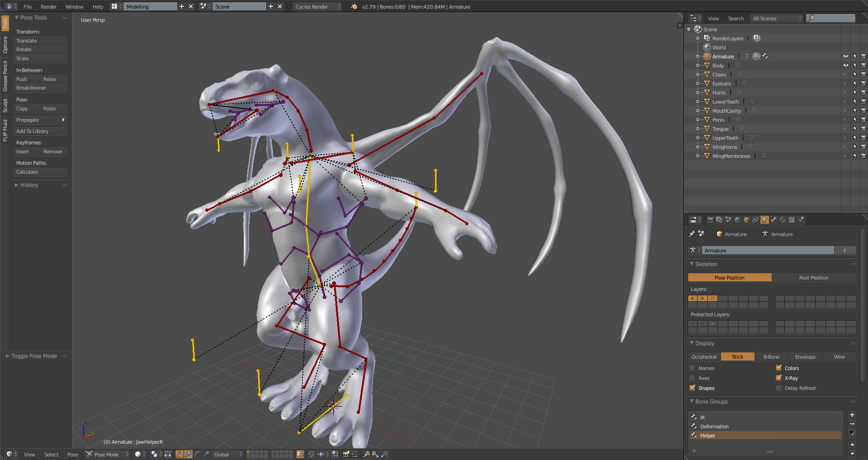Click the Rest Position button
868x460 pixels.
[813, 278]
